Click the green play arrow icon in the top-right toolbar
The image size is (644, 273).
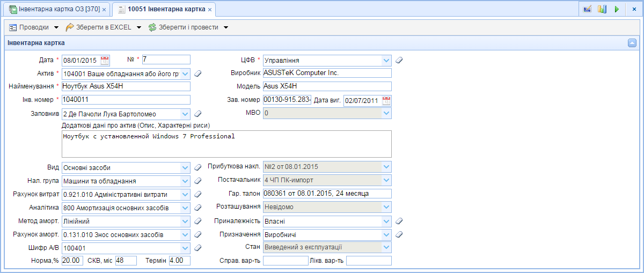pos(617,9)
